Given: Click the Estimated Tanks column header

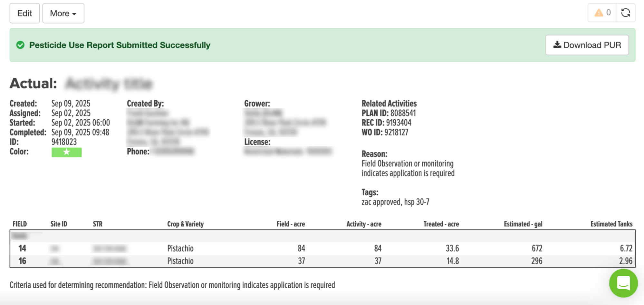Looking at the screenshot, I should click(x=611, y=224).
